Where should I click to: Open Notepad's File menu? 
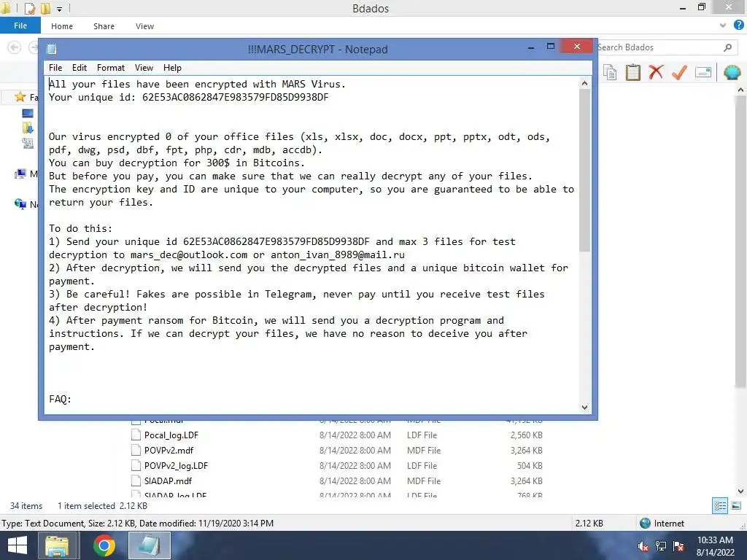tap(55, 68)
